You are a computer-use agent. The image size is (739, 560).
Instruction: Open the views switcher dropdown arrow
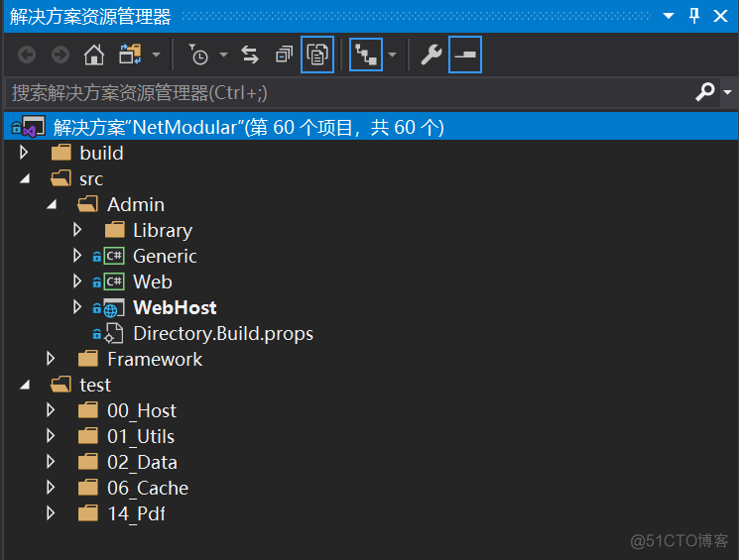click(x=156, y=56)
